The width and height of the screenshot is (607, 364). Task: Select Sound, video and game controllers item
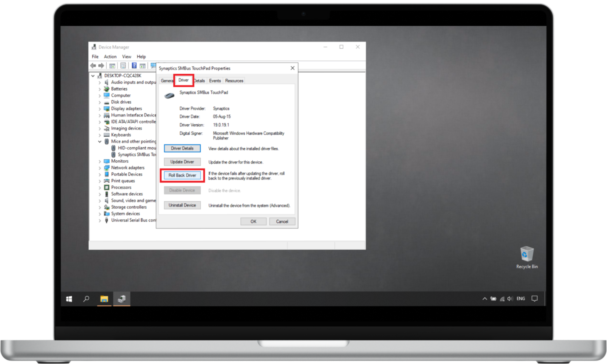pos(133,201)
